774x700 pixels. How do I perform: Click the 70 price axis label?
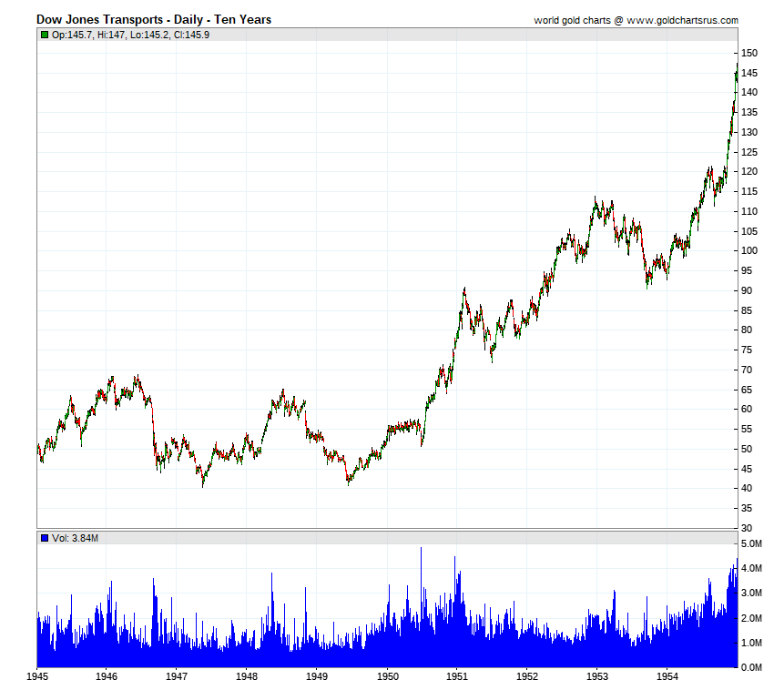coord(747,370)
